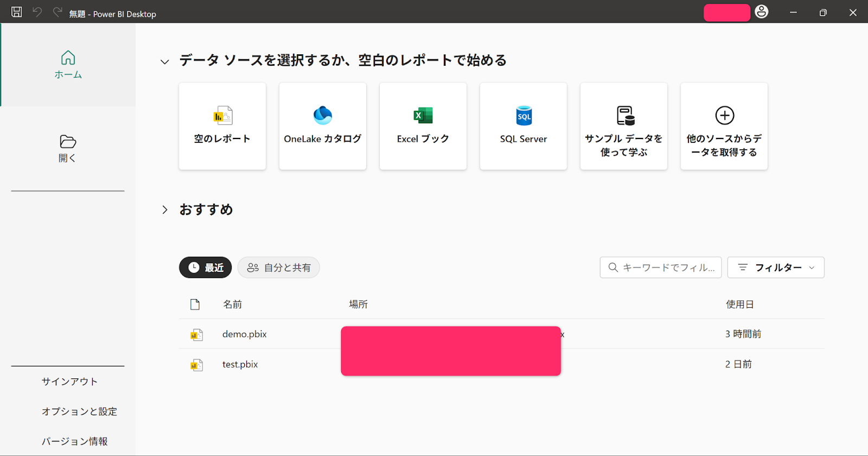Screen dimensions: 868x456
Task: Click the 2 日前 date cell
Action: click(739, 364)
